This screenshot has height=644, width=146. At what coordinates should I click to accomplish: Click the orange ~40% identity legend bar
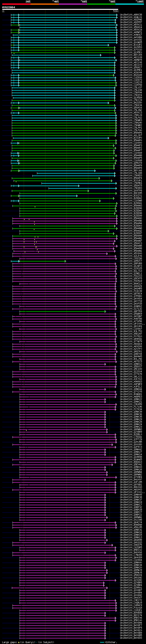(45, 4)
